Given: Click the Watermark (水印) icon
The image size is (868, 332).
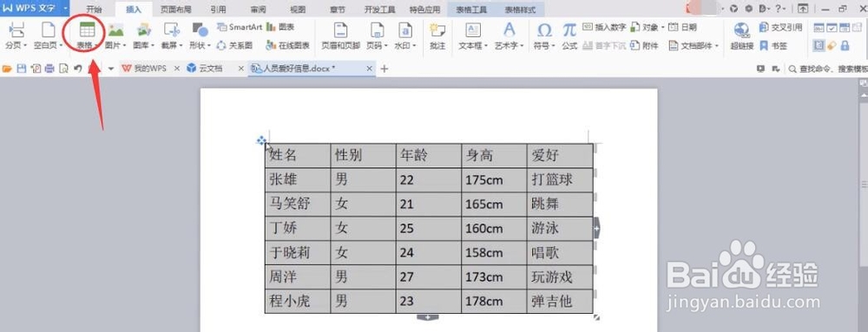Looking at the screenshot, I should [x=405, y=30].
